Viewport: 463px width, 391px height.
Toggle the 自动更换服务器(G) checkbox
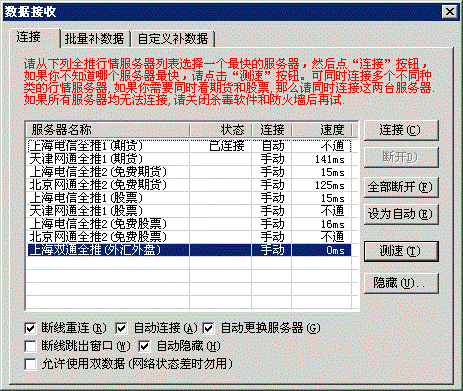click(208, 328)
